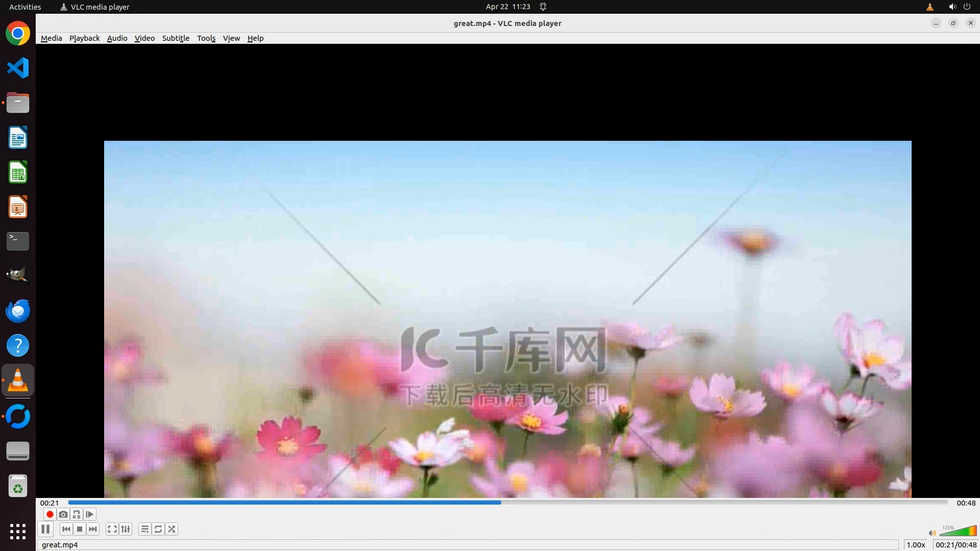
Task: Stop playback with the stop button
Action: [x=80, y=529]
